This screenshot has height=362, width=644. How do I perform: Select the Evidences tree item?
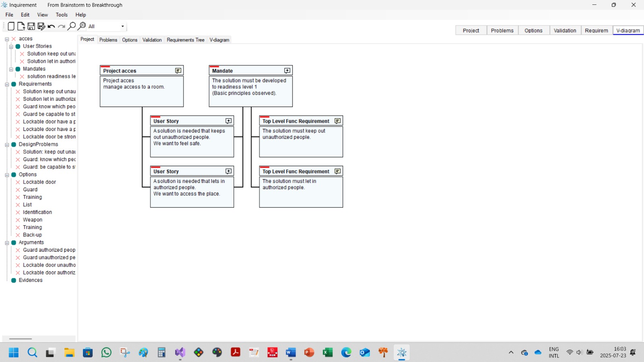pyautogui.click(x=31, y=280)
